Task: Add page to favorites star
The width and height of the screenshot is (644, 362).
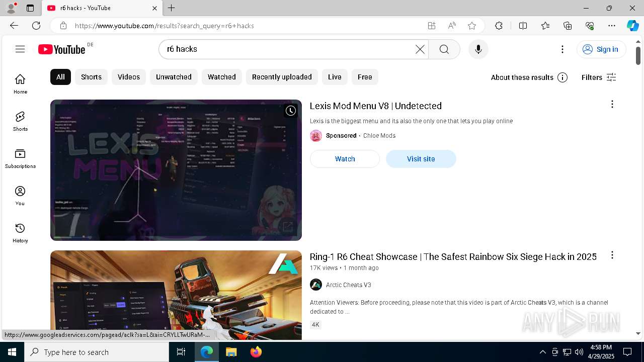Action: pos(472,26)
